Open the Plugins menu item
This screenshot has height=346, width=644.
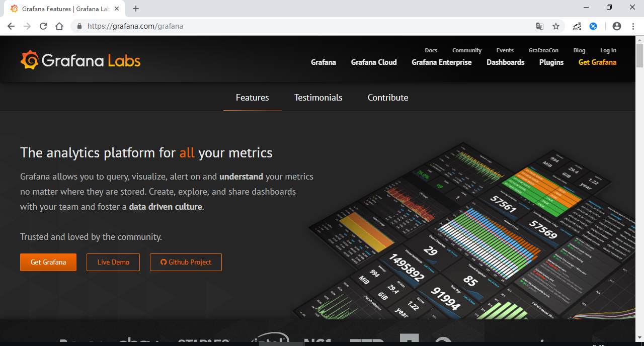click(551, 62)
